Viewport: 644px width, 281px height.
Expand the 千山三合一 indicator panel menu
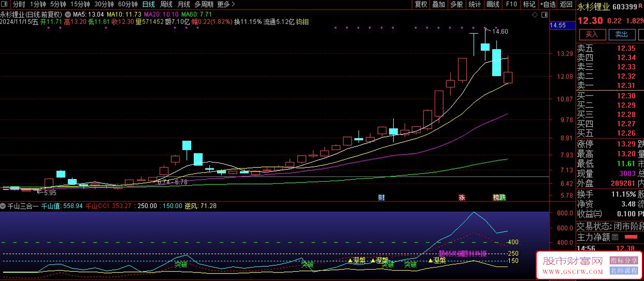point(3,206)
